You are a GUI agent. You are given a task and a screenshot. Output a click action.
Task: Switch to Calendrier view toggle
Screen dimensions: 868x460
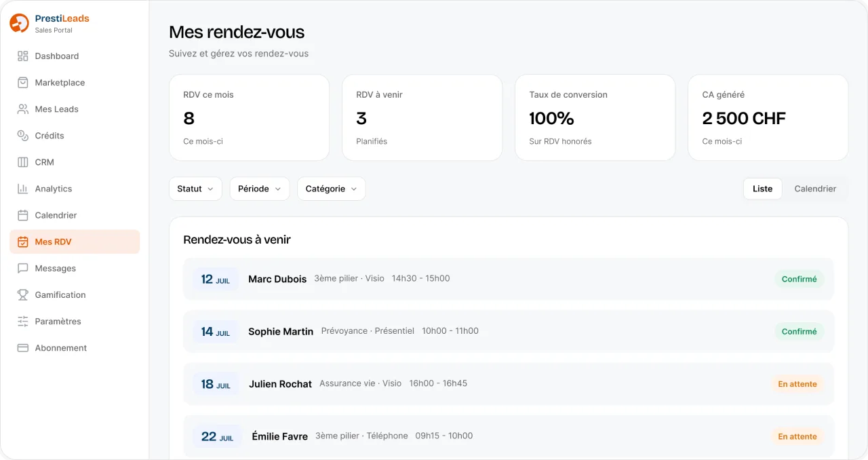(x=815, y=189)
